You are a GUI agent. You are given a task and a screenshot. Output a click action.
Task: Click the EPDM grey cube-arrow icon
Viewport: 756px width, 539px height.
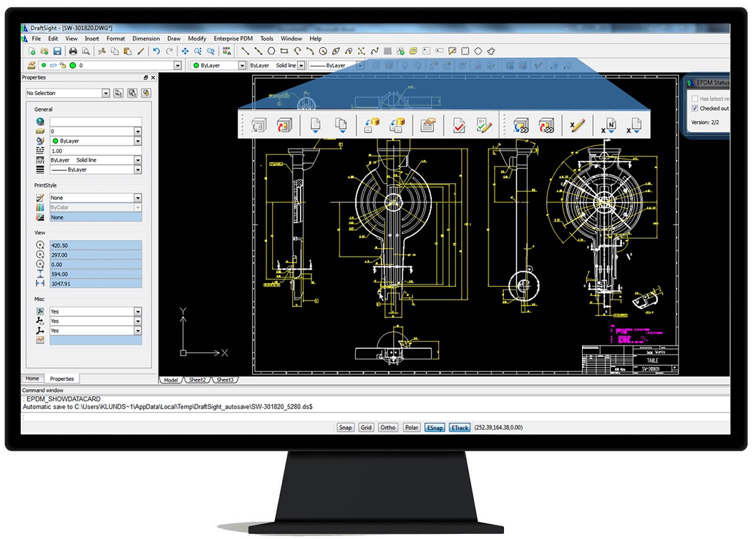coord(258,125)
